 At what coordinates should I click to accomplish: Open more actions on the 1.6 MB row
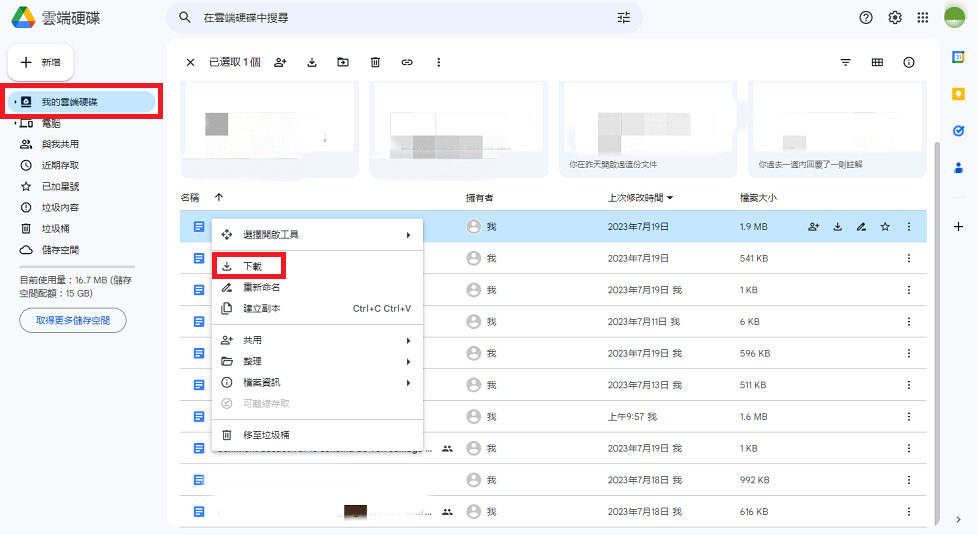pos(909,417)
